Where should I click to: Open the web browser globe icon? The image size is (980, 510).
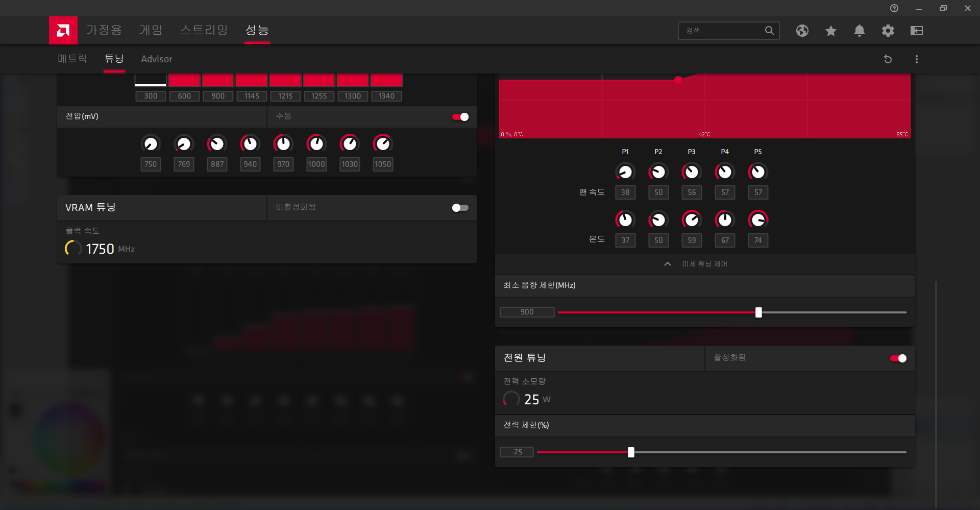click(802, 31)
